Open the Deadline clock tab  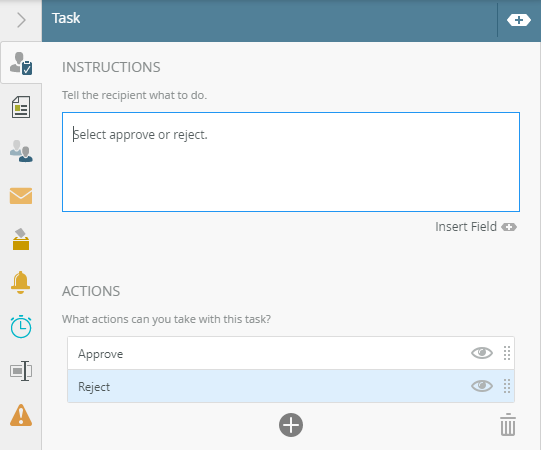(x=21, y=326)
